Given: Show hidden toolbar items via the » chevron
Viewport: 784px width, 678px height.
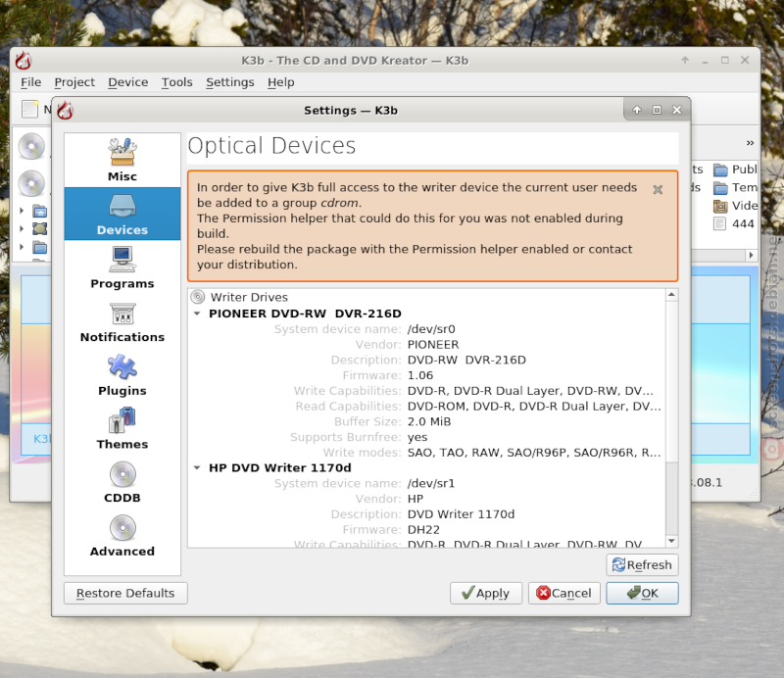Looking at the screenshot, I should pos(750,143).
